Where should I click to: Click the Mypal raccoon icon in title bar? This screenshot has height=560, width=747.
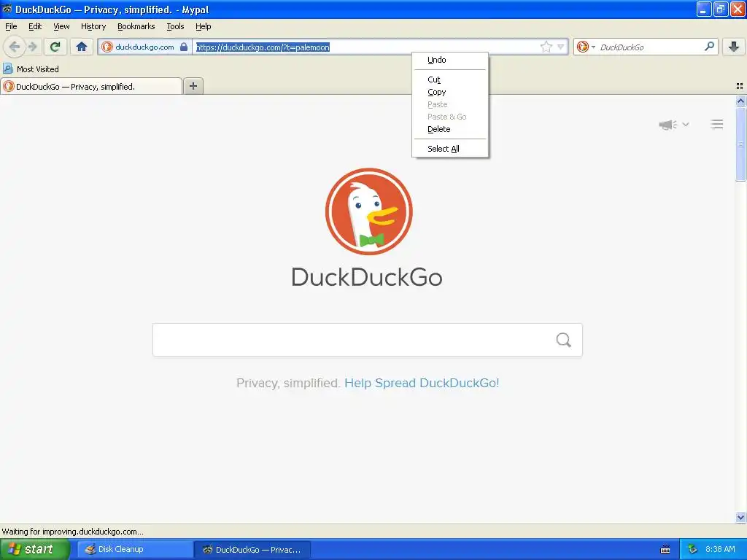[7, 9]
